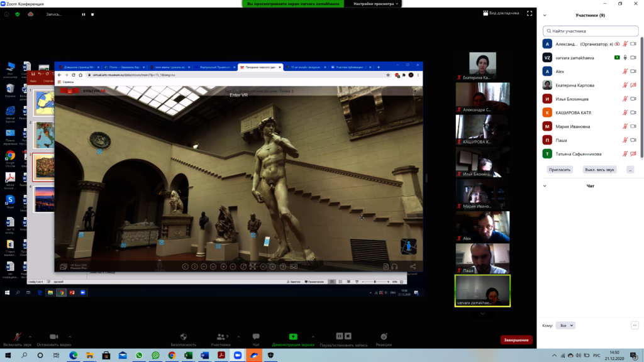Open the Реакции reactions menu
The height and width of the screenshot is (362, 644).
tap(384, 340)
